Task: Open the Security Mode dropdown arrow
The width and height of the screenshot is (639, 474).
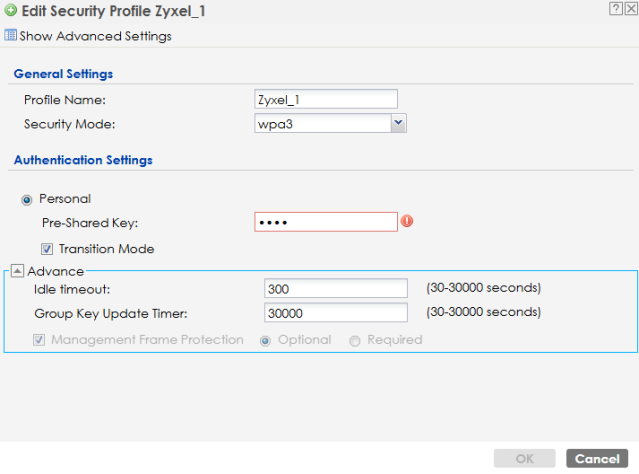Action: (398, 123)
